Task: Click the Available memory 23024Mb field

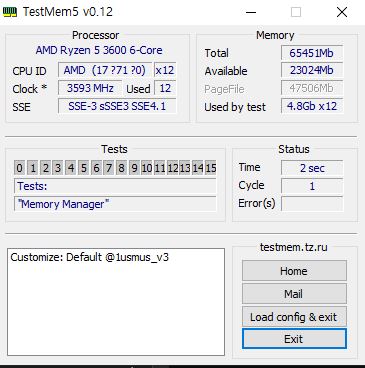Action: click(x=312, y=70)
